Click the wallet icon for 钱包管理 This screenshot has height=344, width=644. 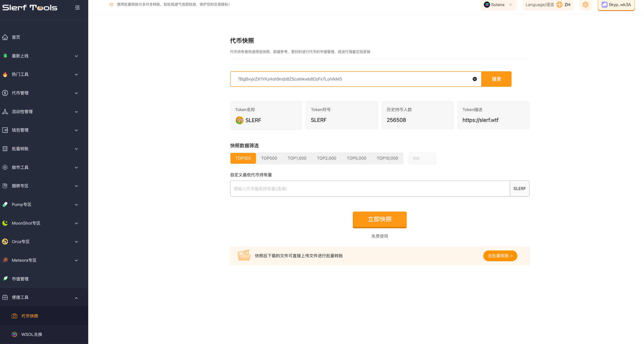click(x=5, y=130)
